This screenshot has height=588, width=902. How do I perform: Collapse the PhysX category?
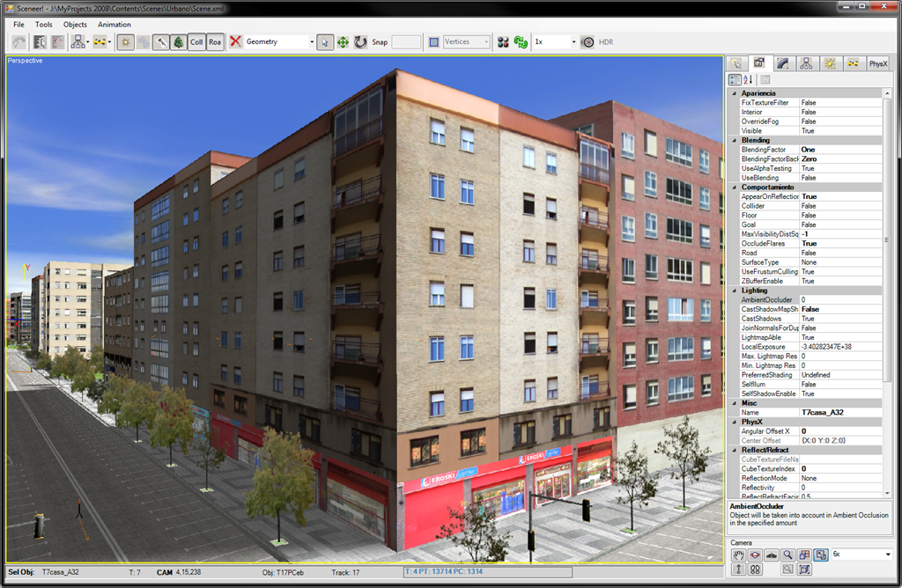click(x=735, y=422)
